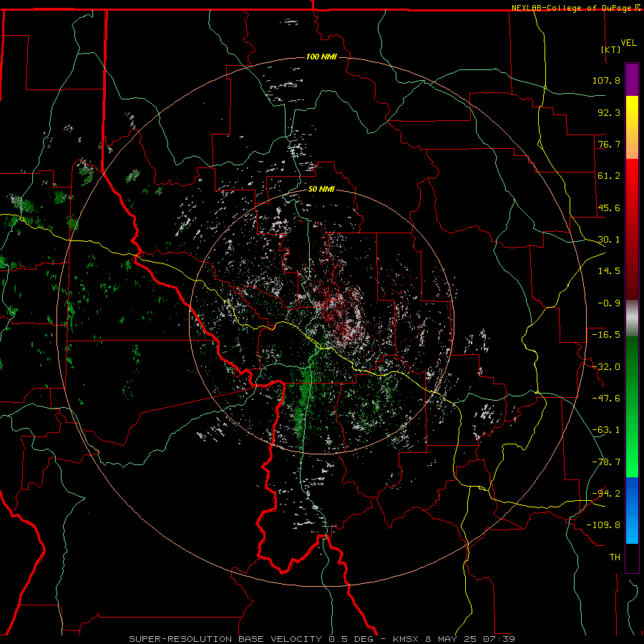The height and width of the screenshot is (644, 644).
Task: Click the 14.5 velocity scale value
Action: 609,271
